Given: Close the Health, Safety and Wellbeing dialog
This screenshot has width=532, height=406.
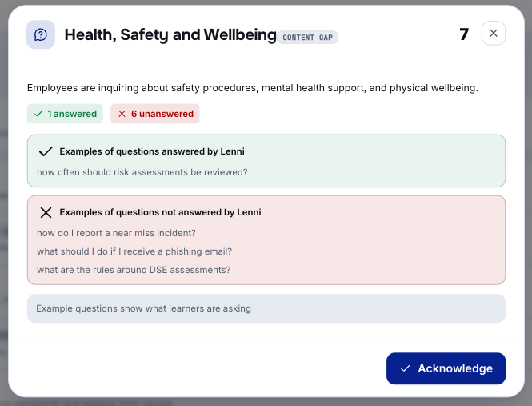Looking at the screenshot, I should point(494,34).
